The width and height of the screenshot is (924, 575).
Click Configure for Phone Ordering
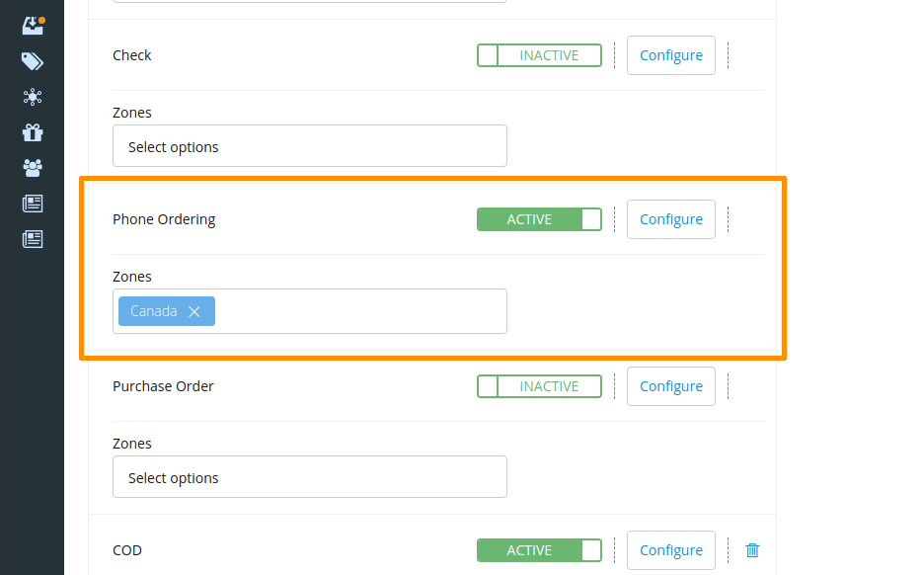670,219
